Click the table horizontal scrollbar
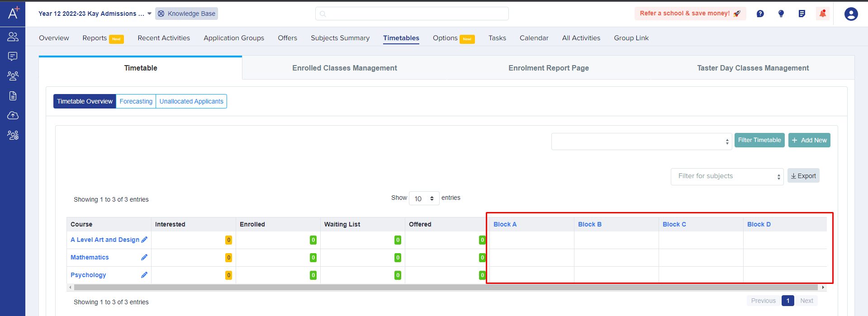The height and width of the screenshot is (316, 868). 446,288
